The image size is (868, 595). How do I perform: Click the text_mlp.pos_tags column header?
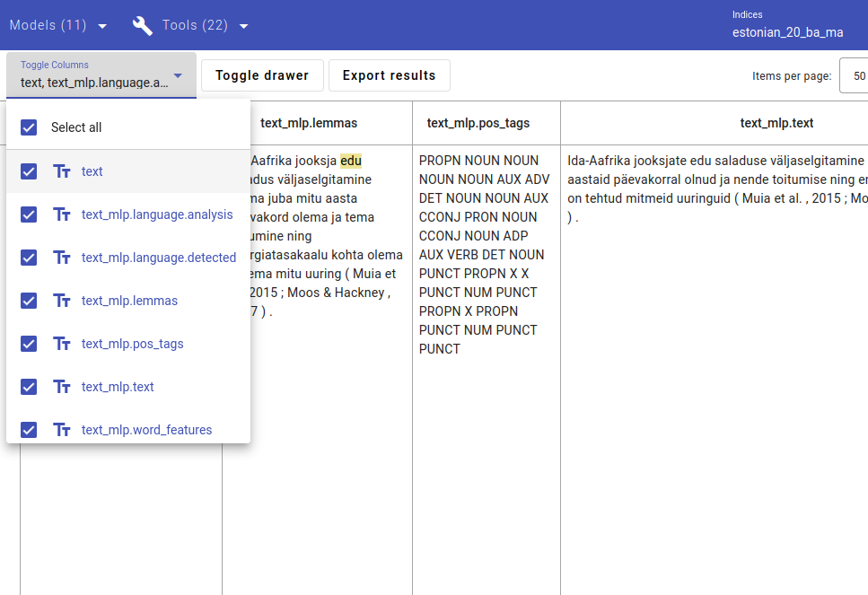478,123
